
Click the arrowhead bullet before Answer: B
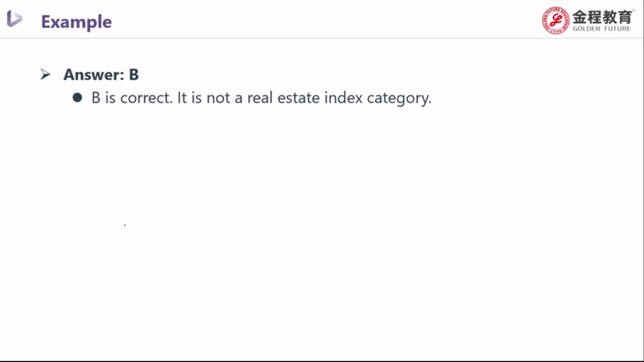(x=45, y=74)
